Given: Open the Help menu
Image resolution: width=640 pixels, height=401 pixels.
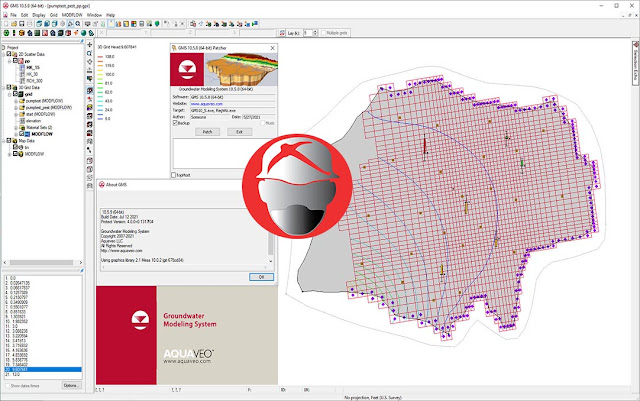Looking at the screenshot, I should (x=111, y=15).
